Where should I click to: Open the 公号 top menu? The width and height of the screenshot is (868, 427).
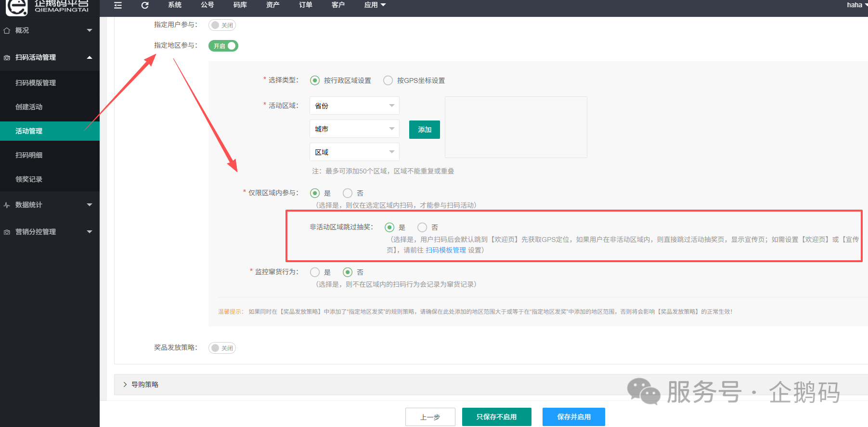click(x=207, y=5)
